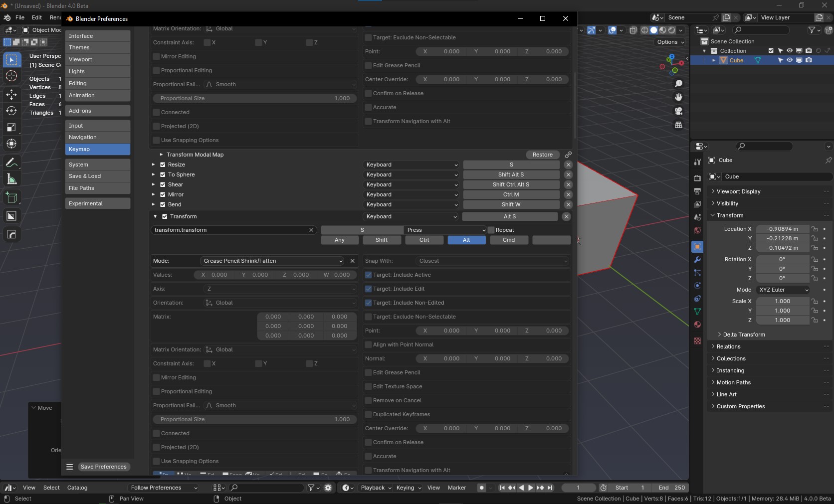Screen dimensions: 834x504
Task: Open the Modifiers wrench properties tab
Action: (697, 260)
